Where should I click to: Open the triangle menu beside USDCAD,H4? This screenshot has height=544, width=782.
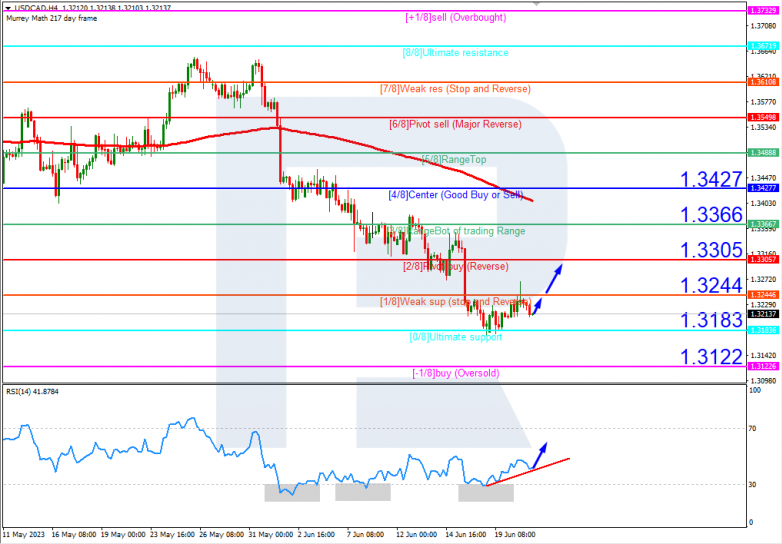pyautogui.click(x=8, y=8)
